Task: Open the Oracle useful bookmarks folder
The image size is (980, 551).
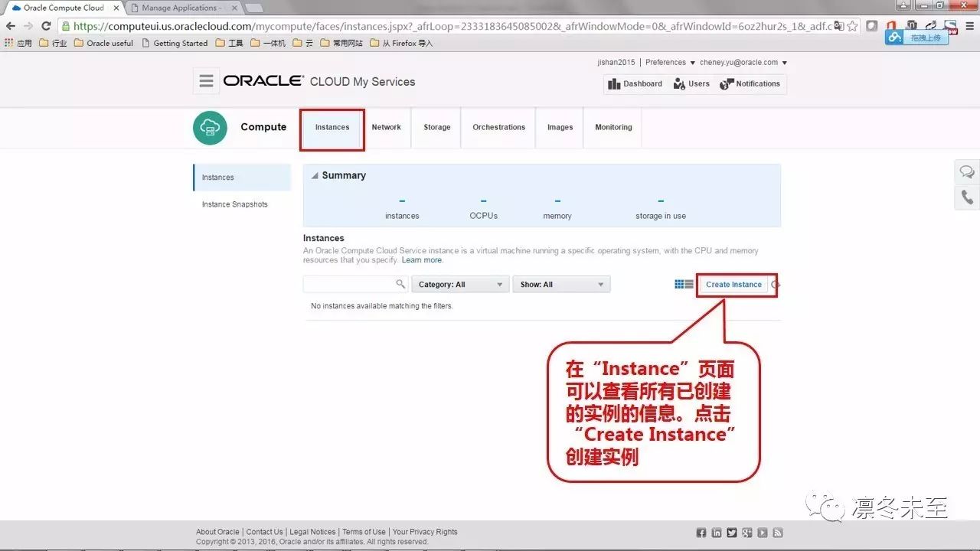Action: pyautogui.click(x=103, y=43)
